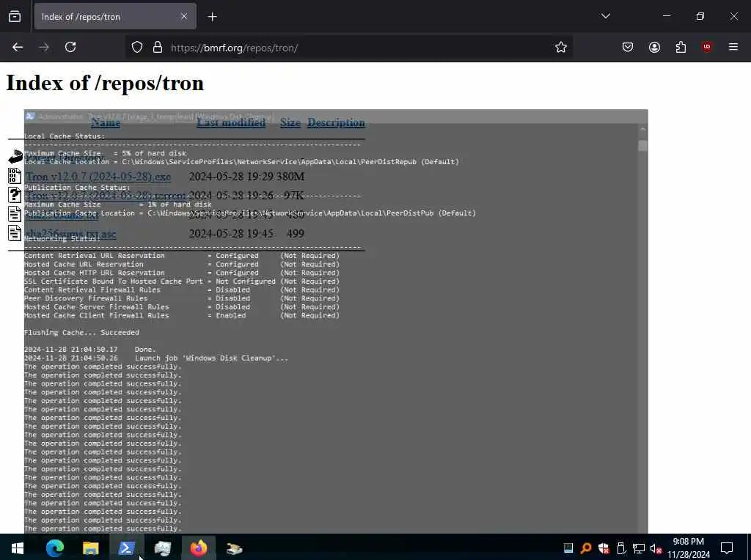
Task: Click the question-mark icon beside the torrent file
Action: 15,195
